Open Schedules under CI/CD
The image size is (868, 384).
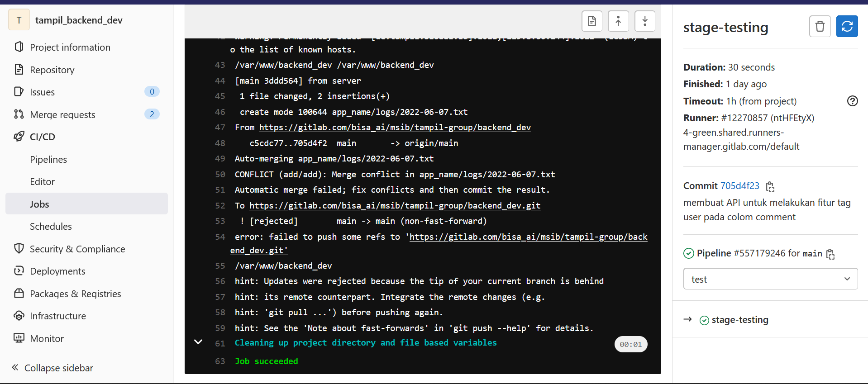coord(51,226)
